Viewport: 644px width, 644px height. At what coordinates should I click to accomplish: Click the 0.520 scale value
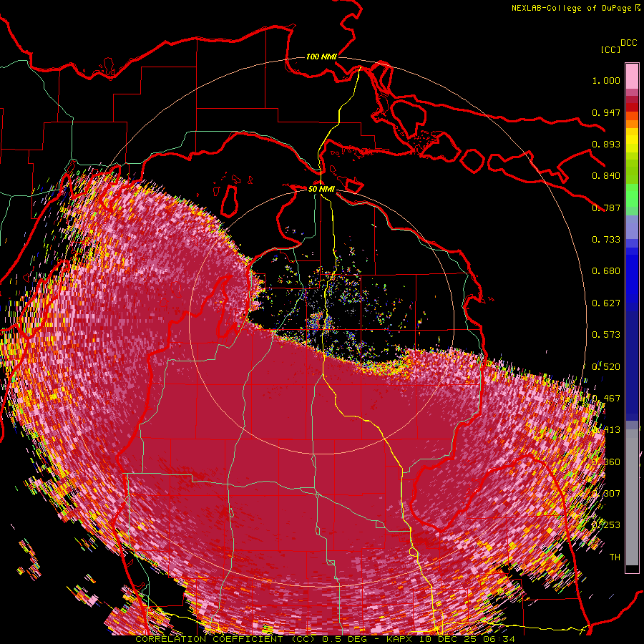click(x=606, y=367)
